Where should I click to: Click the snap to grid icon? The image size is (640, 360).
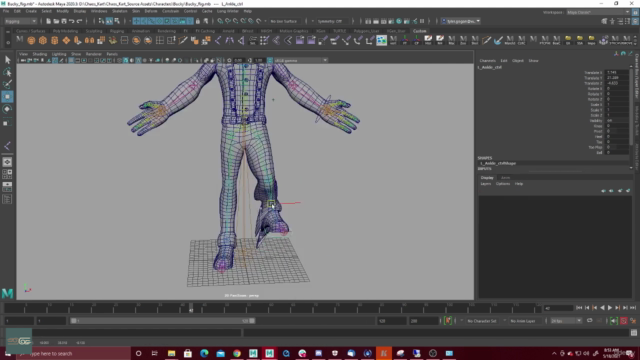coord(220,21)
